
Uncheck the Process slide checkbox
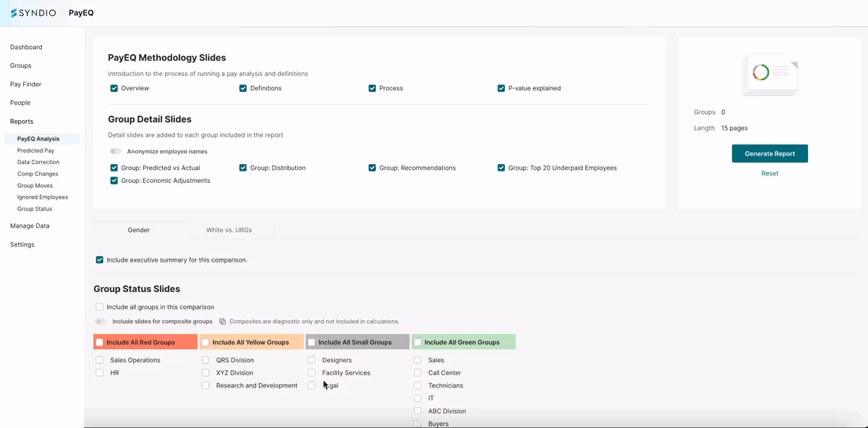(x=373, y=88)
